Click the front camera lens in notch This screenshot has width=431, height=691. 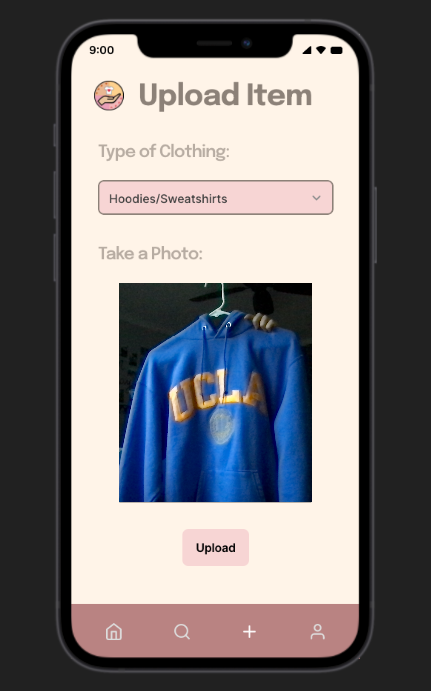click(246, 43)
